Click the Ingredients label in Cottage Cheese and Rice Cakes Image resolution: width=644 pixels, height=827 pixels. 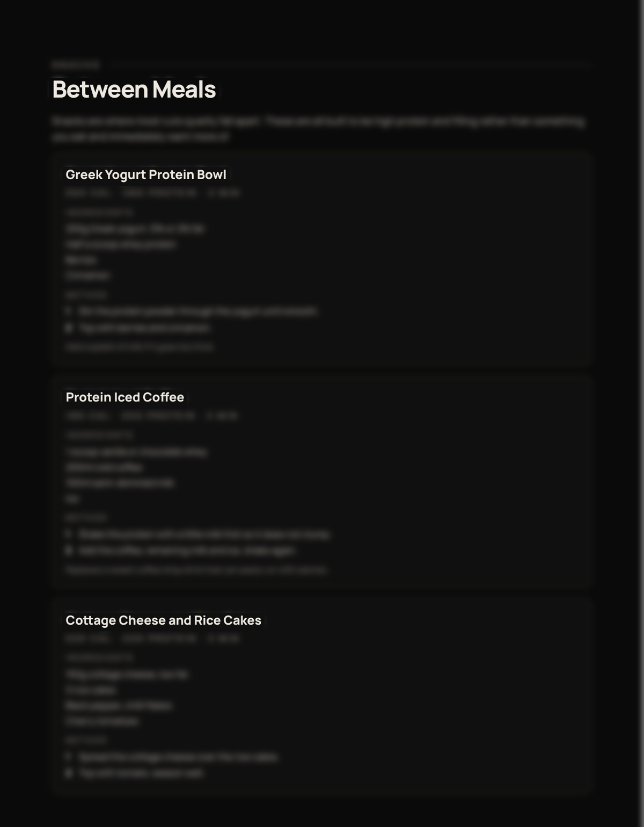click(x=99, y=657)
